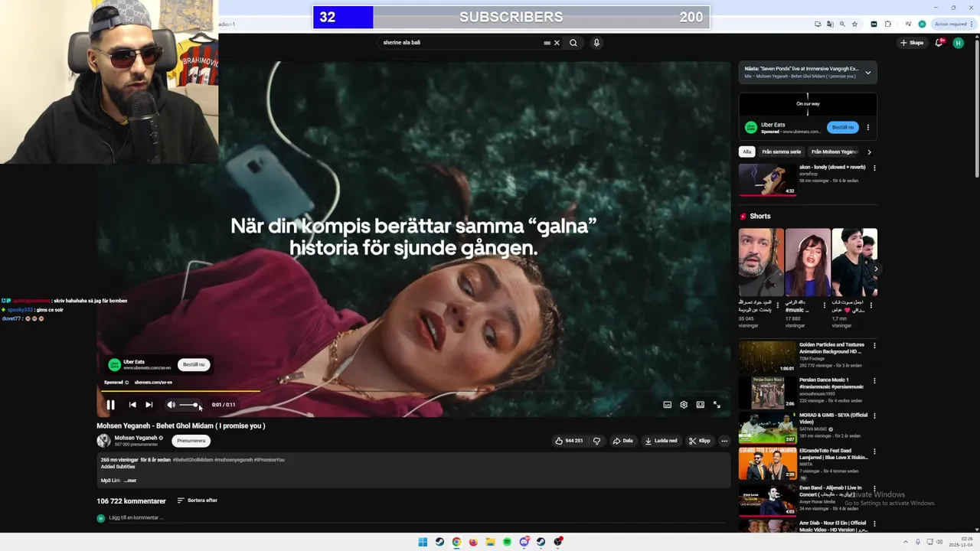This screenshot has width=980, height=551.
Task: Show more Shorts with right arrow
Action: coord(875,269)
